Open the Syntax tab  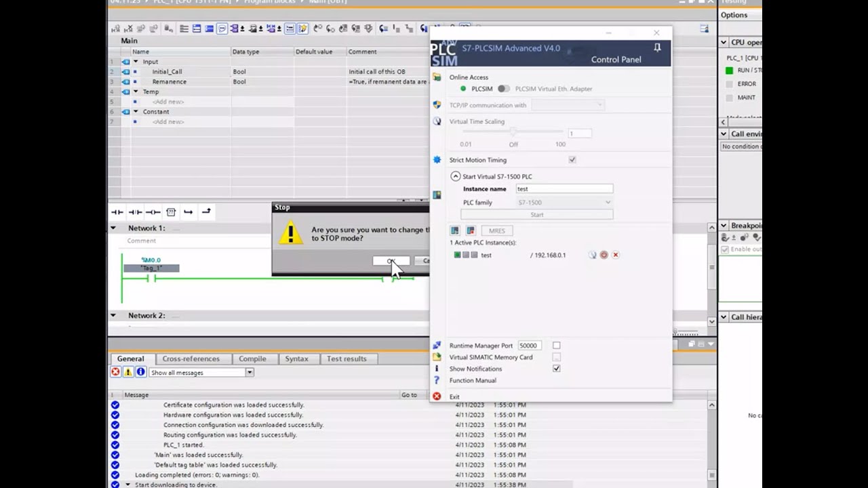pos(296,359)
